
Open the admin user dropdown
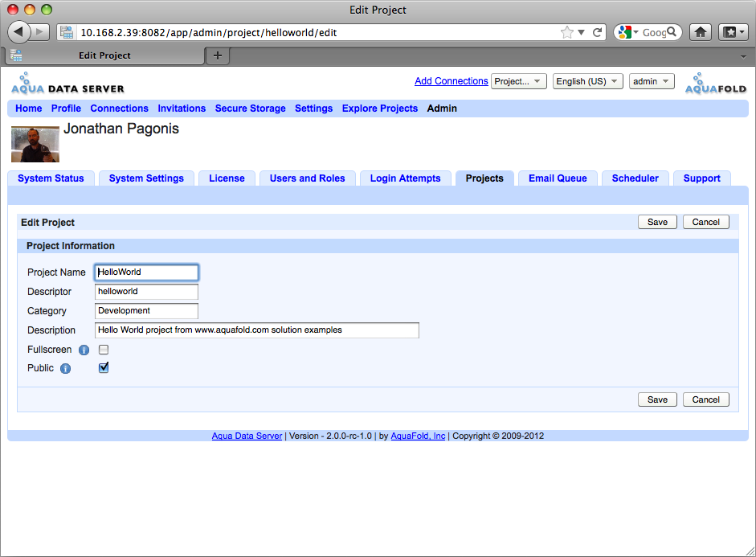pyautogui.click(x=652, y=81)
